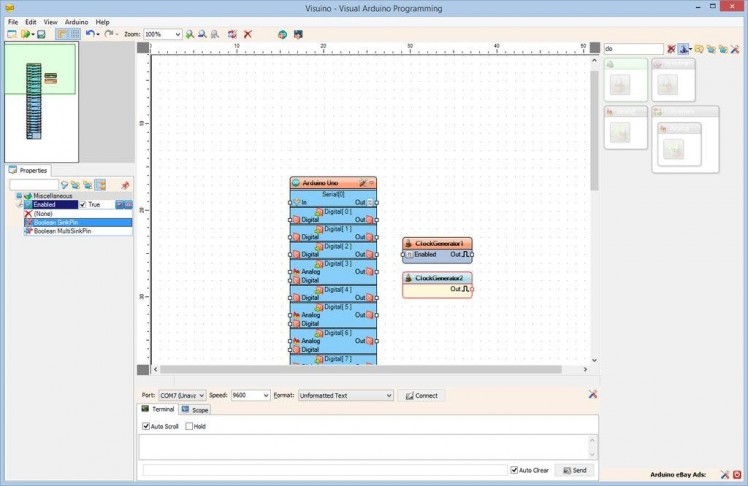Enable the Hold checkbox

(189, 426)
